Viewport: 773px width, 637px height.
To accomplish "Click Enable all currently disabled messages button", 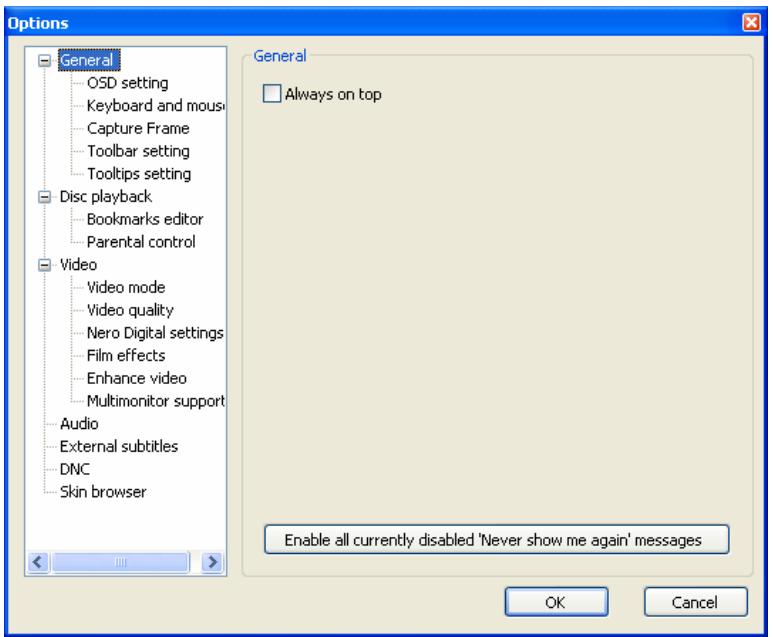I will coord(496,539).
